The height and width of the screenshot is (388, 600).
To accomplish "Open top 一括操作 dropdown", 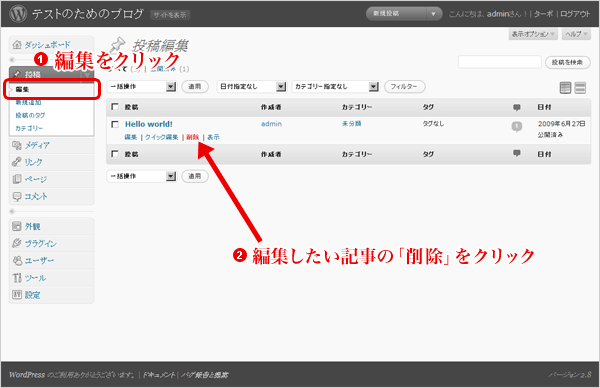I will click(142, 86).
